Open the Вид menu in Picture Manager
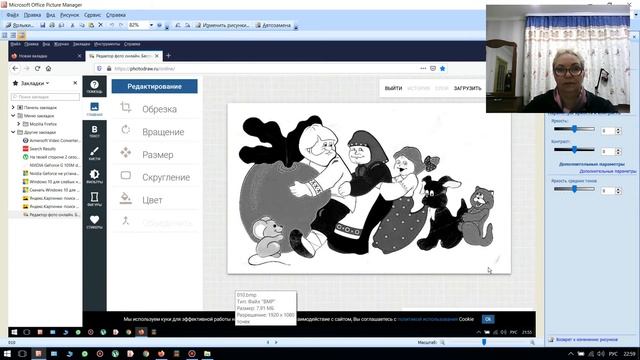Viewport: 640px width, 360px height. coord(51,15)
